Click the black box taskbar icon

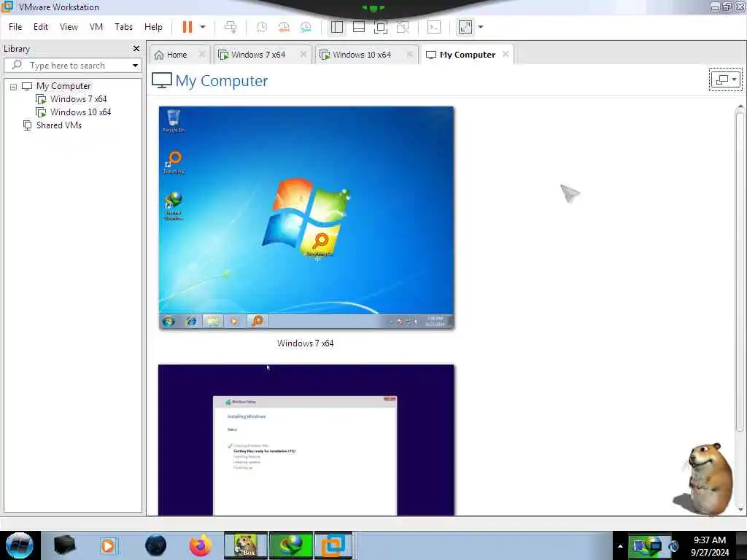[x=64, y=545]
